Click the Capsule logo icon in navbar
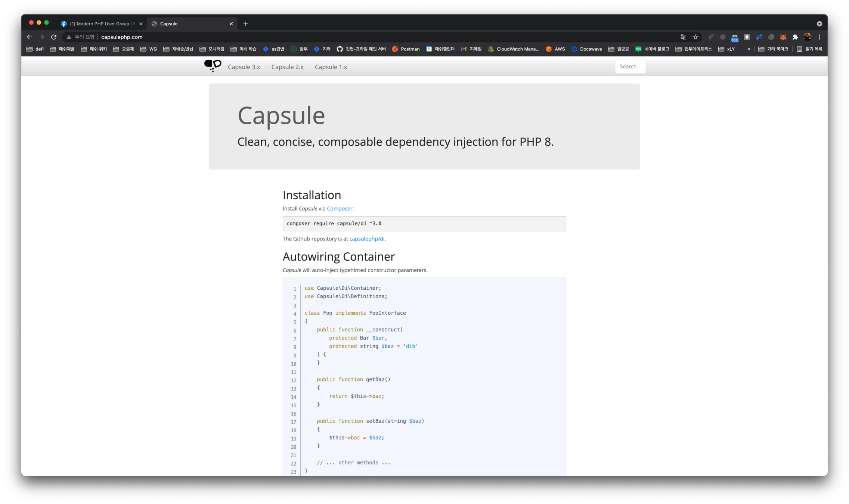 click(x=213, y=66)
